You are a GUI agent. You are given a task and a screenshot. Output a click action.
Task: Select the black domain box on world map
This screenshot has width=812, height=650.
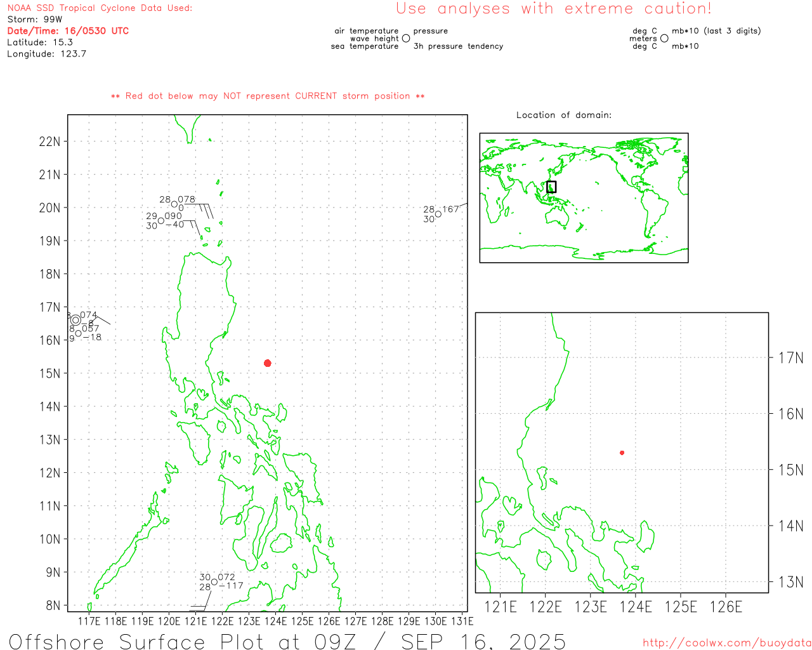tap(551, 187)
